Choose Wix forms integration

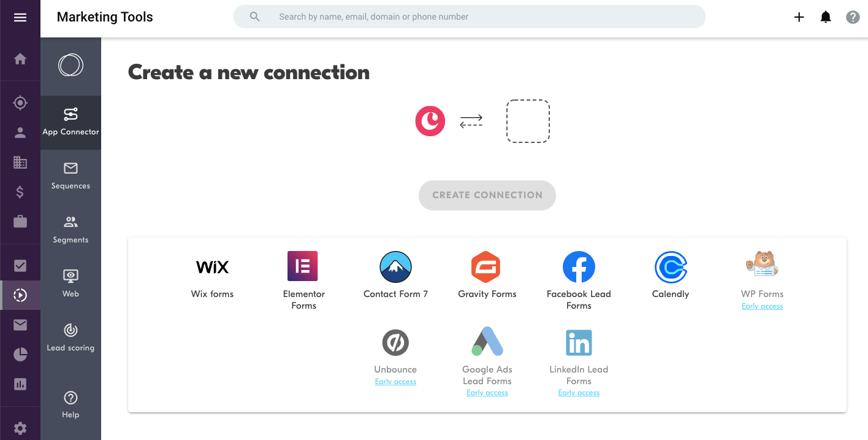tap(212, 276)
